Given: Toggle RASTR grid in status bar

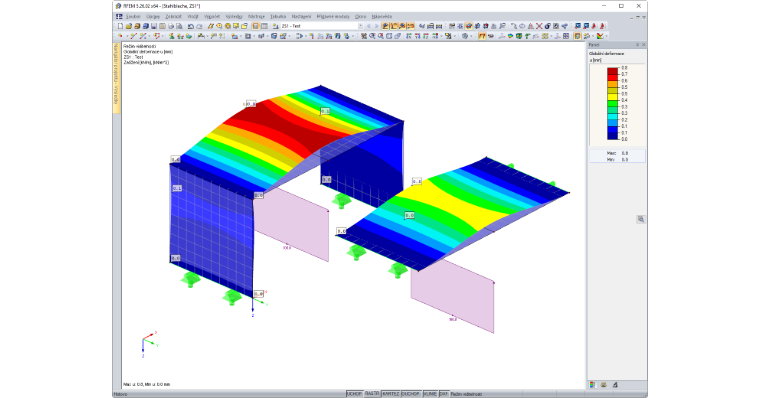Looking at the screenshot, I should tap(372, 394).
